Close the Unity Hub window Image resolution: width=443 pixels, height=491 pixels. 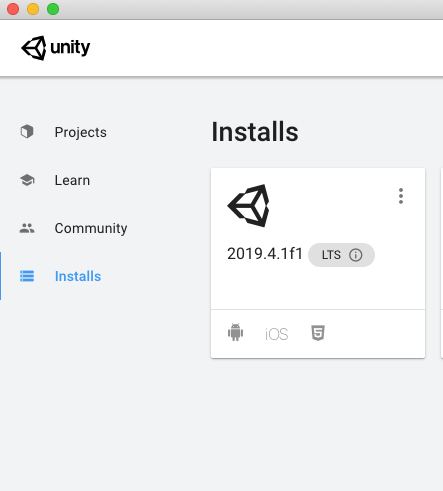click(x=13, y=9)
